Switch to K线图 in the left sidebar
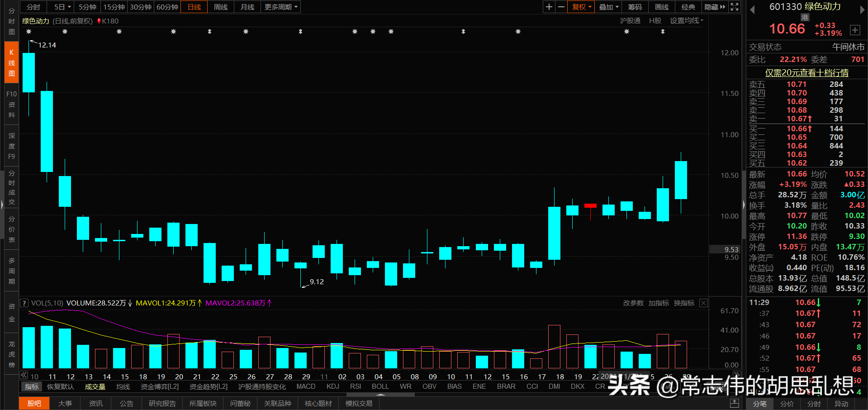The width and height of the screenshot is (868, 410). tap(11, 62)
